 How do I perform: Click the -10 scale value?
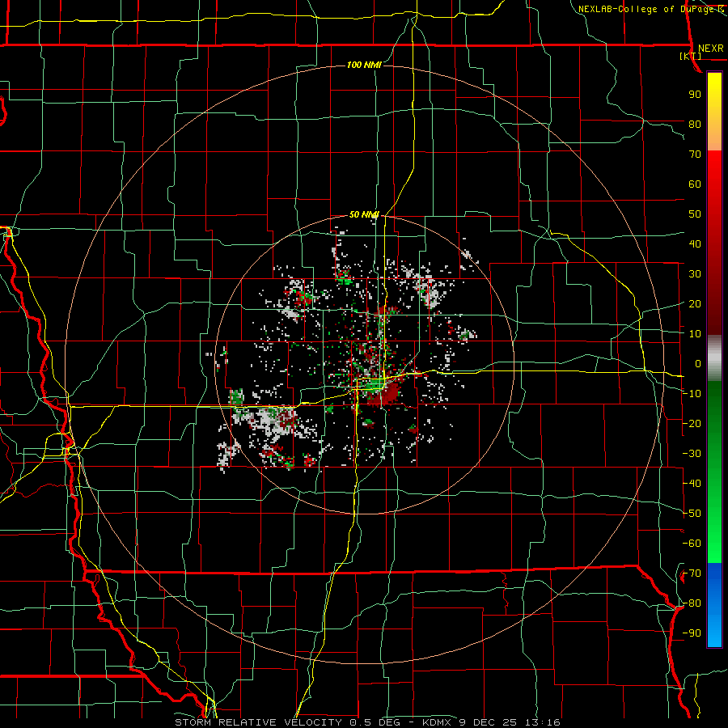692,394
